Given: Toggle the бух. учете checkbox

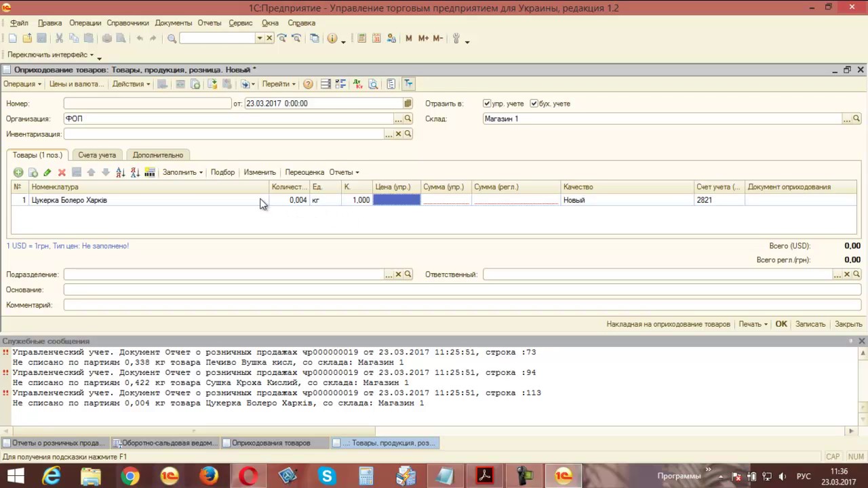Looking at the screenshot, I should point(534,104).
